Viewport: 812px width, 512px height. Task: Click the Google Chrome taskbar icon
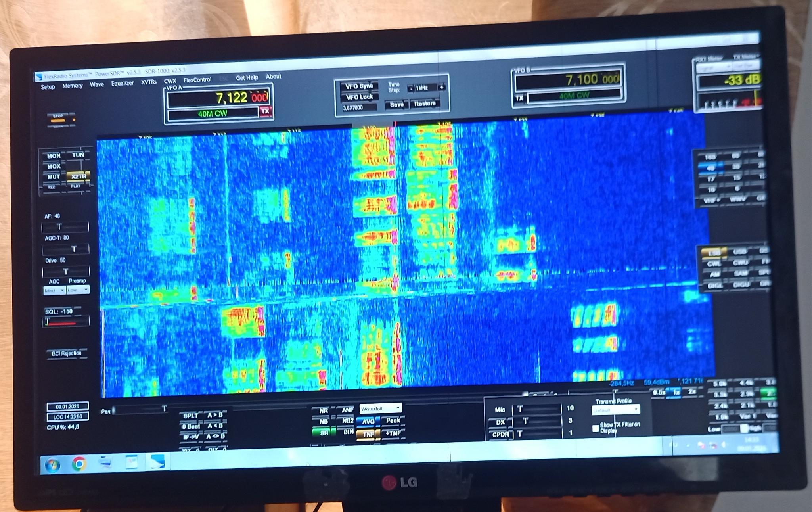click(x=79, y=463)
